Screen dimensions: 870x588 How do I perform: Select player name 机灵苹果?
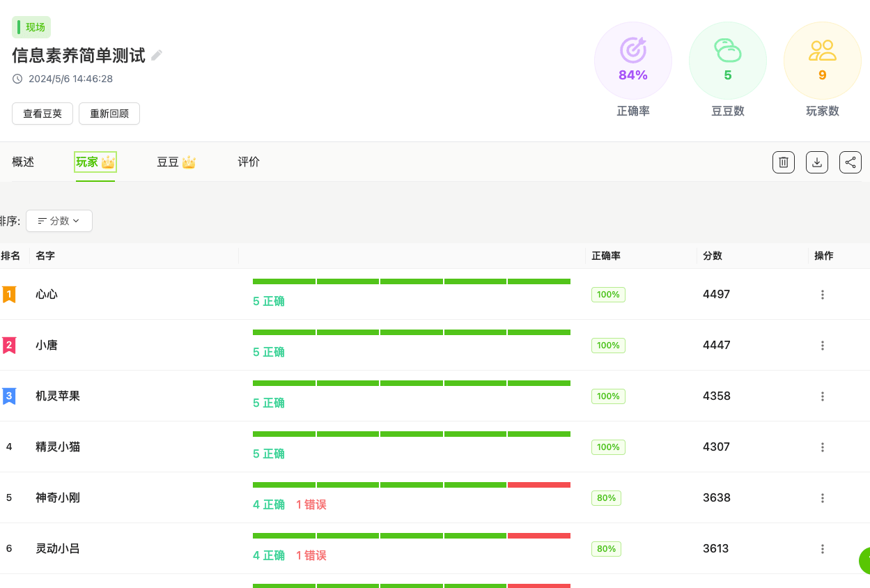58,396
